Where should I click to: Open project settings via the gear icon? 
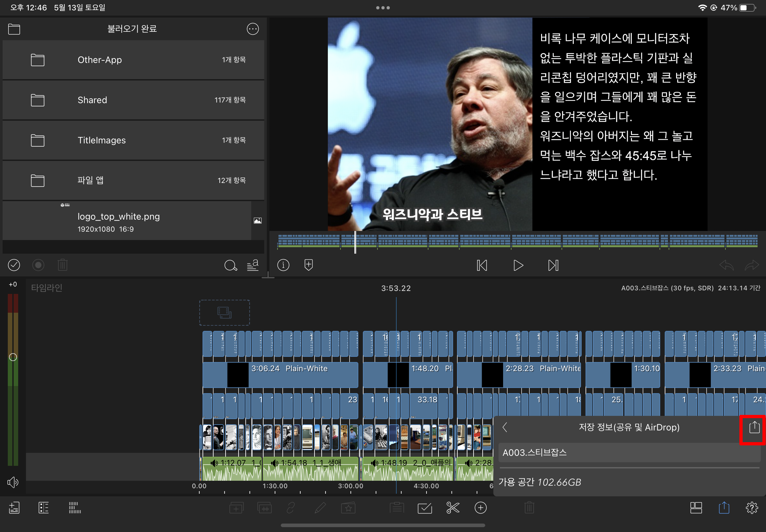tap(752, 508)
